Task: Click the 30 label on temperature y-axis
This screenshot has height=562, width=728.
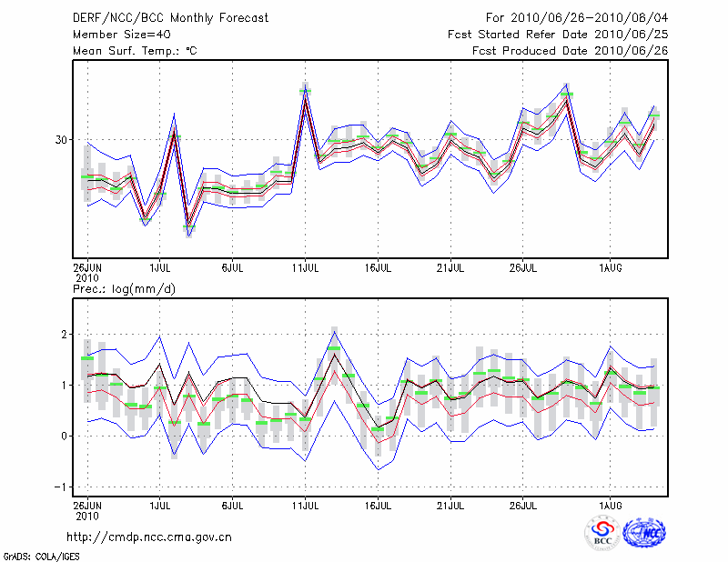Action: pyautogui.click(x=61, y=140)
